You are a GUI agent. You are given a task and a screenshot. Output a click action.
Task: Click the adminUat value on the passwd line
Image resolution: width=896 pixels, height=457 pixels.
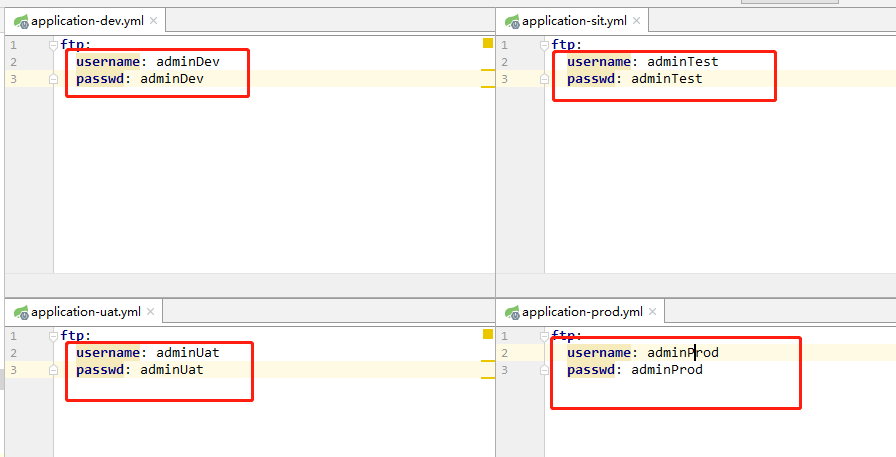point(172,370)
